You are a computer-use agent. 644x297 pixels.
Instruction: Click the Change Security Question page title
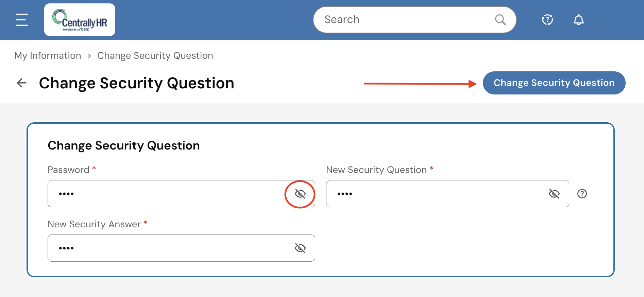point(136,83)
